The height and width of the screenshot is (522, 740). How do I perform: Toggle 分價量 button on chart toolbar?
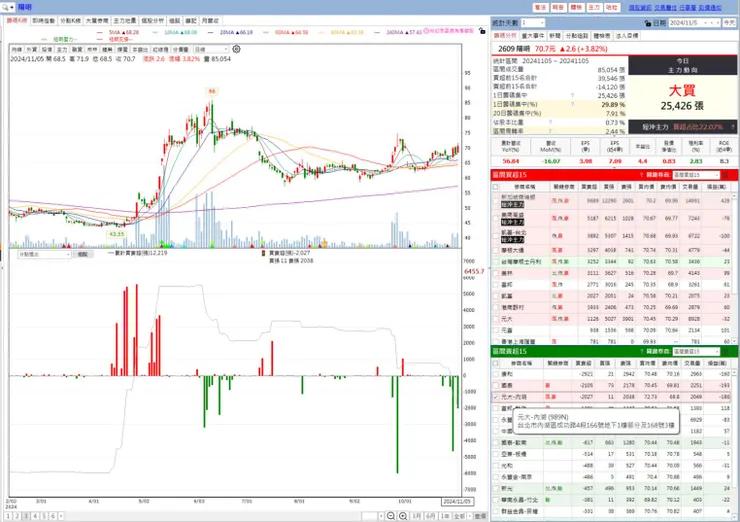pyautogui.click(x=180, y=50)
